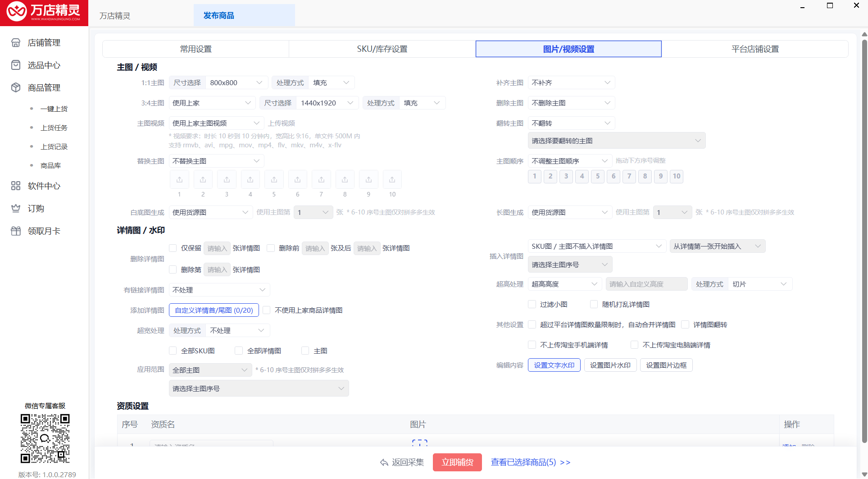The width and height of the screenshot is (868, 479).
Task: Open the 1:1主图 size 800x800 dropdown
Action: click(236, 82)
